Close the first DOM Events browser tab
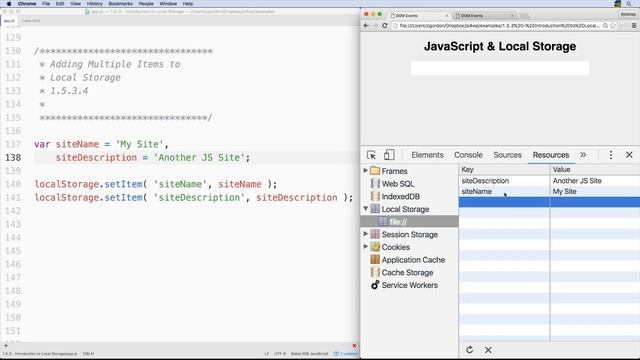 click(447, 16)
